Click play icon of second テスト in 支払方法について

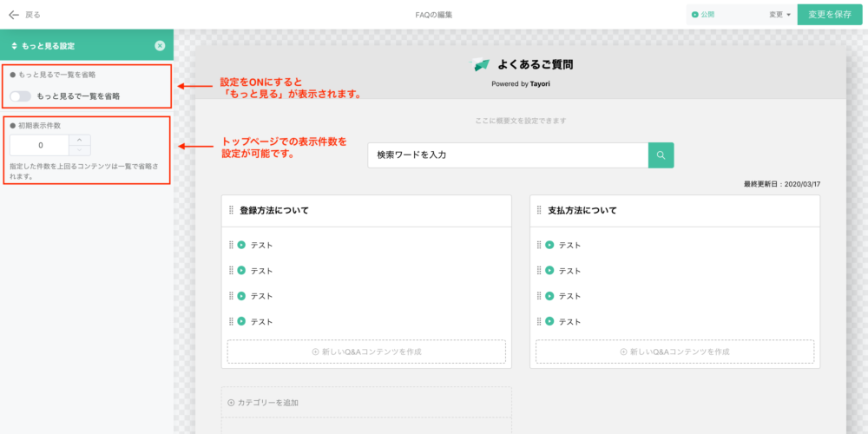[549, 270]
